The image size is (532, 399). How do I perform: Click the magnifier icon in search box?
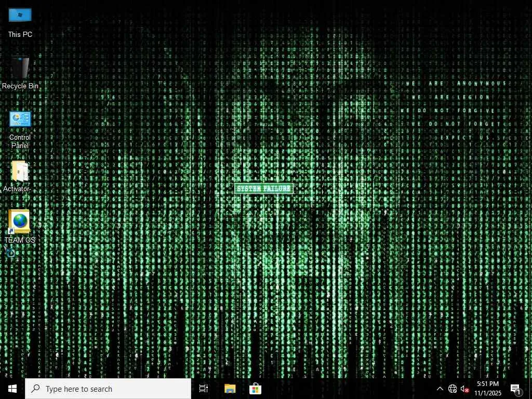pos(35,389)
